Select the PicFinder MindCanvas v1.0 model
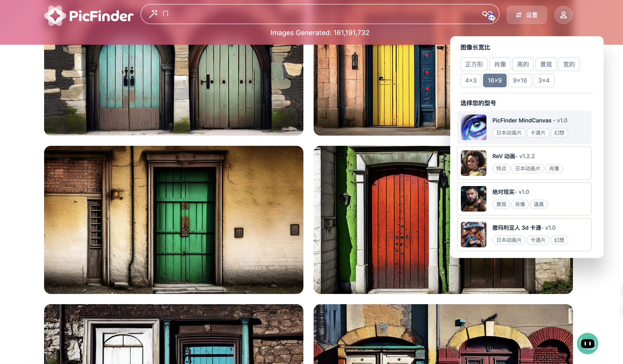 click(524, 127)
